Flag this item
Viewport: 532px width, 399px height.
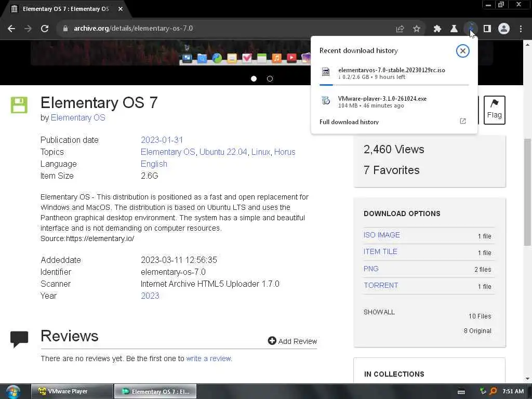click(x=495, y=110)
